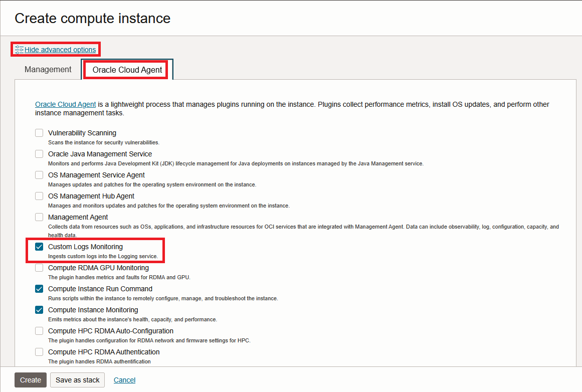The image size is (582, 392).
Task: Cancel the compute instance creation
Action: coord(124,380)
